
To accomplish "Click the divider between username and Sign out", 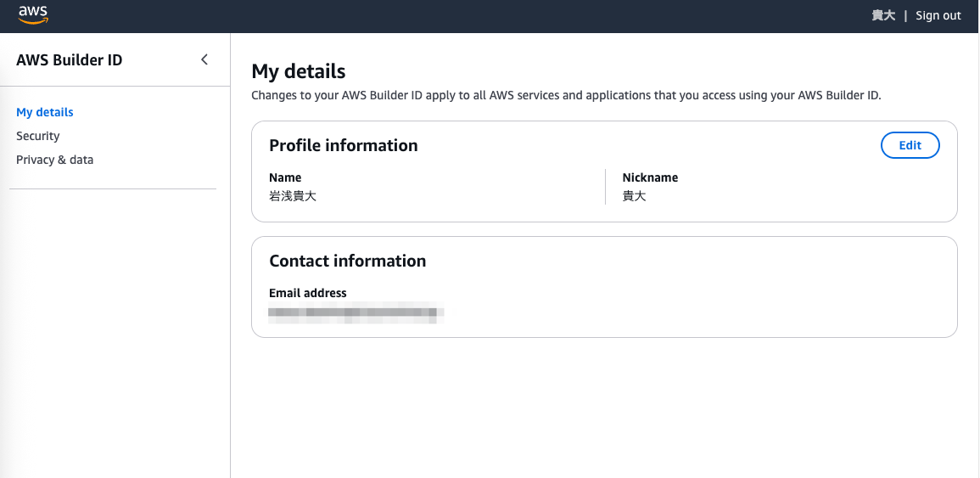I will 905,15.
